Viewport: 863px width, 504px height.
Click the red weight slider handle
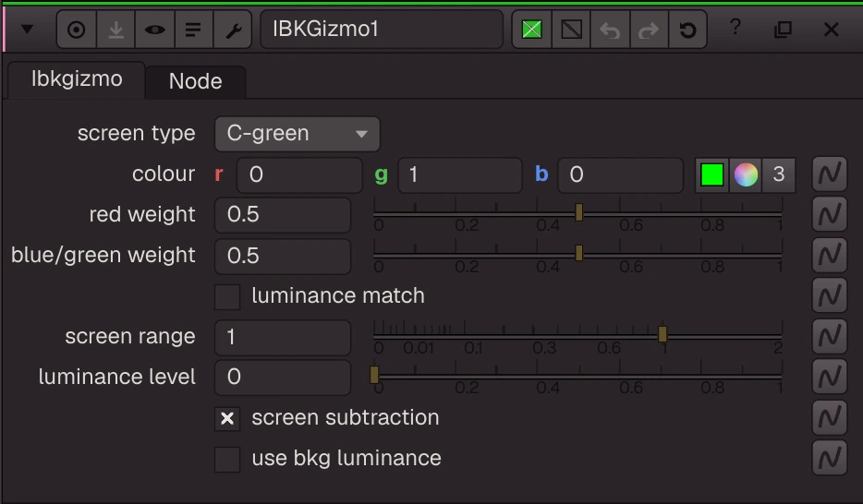tap(578, 212)
